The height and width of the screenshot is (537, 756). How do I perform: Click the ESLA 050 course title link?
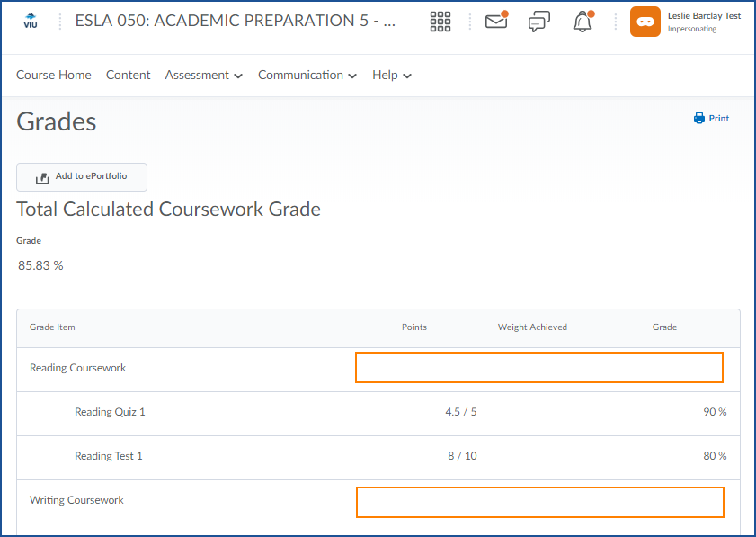[x=235, y=21]
